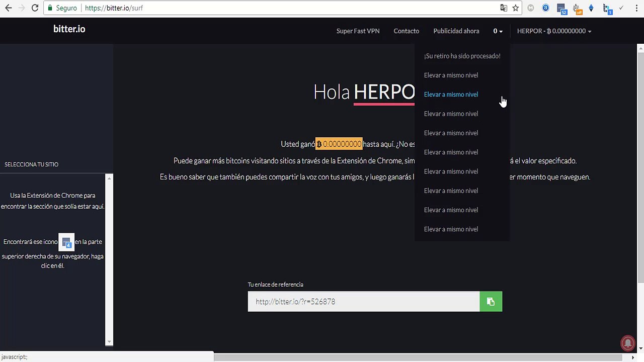The image size is (644, 362).
Task: Click the bitter.io logo
Action: (x=69, y=29)
